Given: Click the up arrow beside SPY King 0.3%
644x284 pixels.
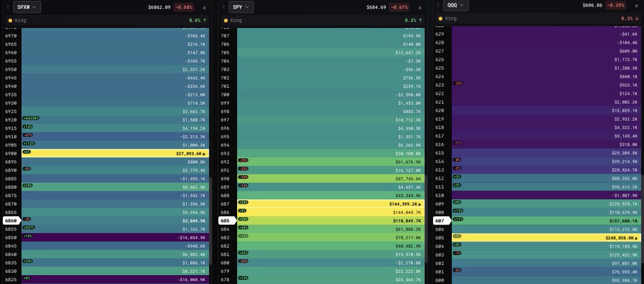Looking at the screenshot, I should tap(419, 20).
